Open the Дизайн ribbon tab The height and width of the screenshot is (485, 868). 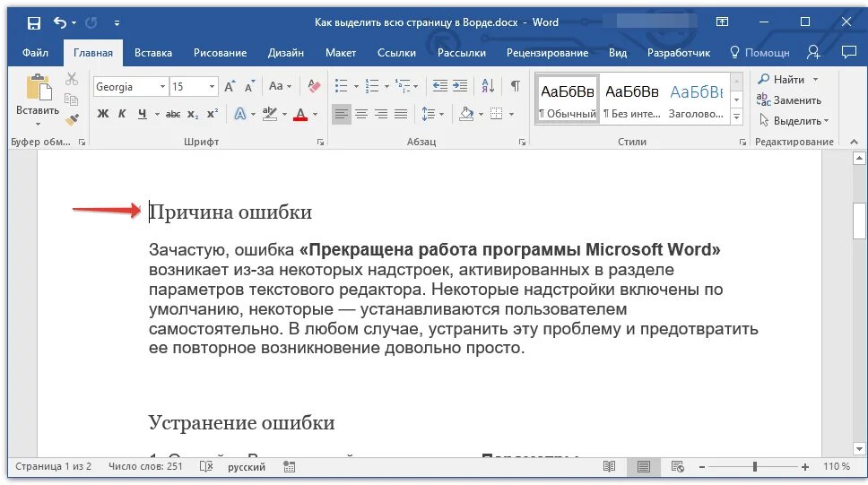[x=286, y=53]
